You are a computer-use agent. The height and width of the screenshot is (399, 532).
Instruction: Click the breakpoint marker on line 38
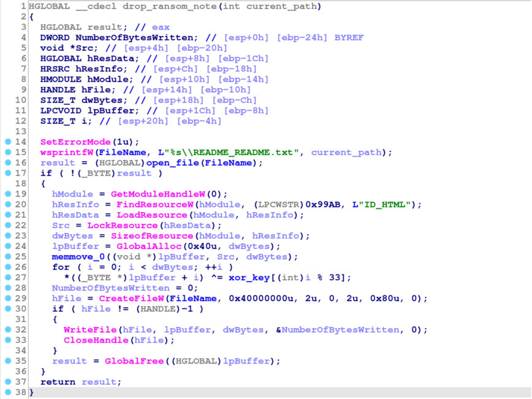(x=8, y=392)
